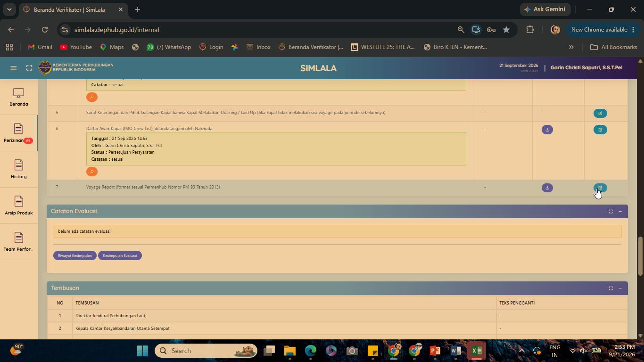Show hidden bookmarks chevron
The width and height of the screenshot is (644, 362).
pos(571,47)
